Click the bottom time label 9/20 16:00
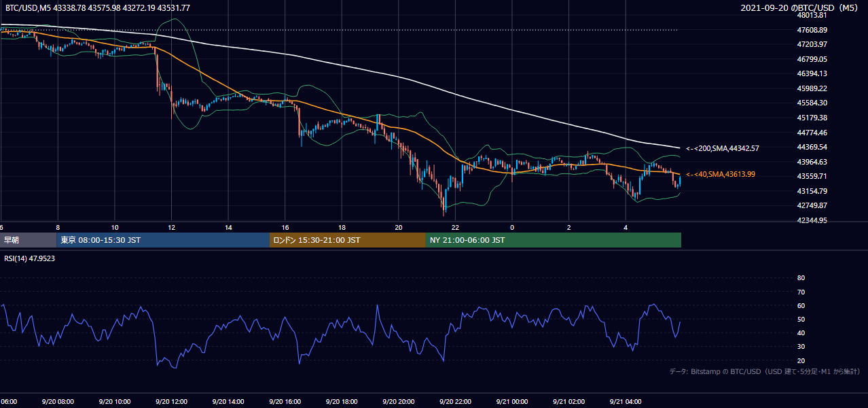Viewport: 868px width, 408px height. [285, 402]
